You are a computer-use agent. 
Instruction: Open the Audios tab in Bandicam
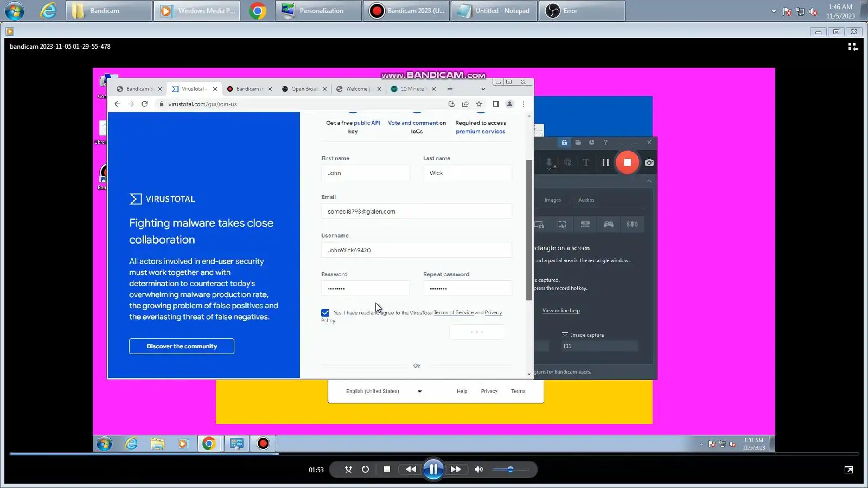586,200
